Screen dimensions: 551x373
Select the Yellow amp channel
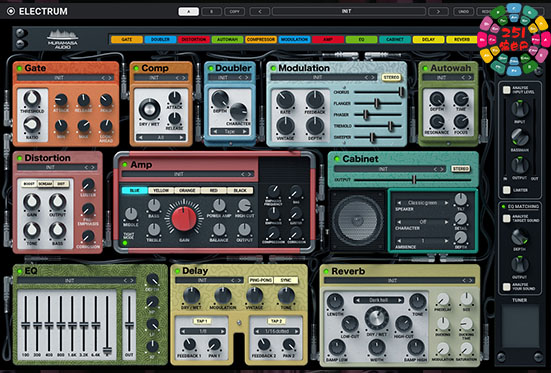(x=161, y=191)
